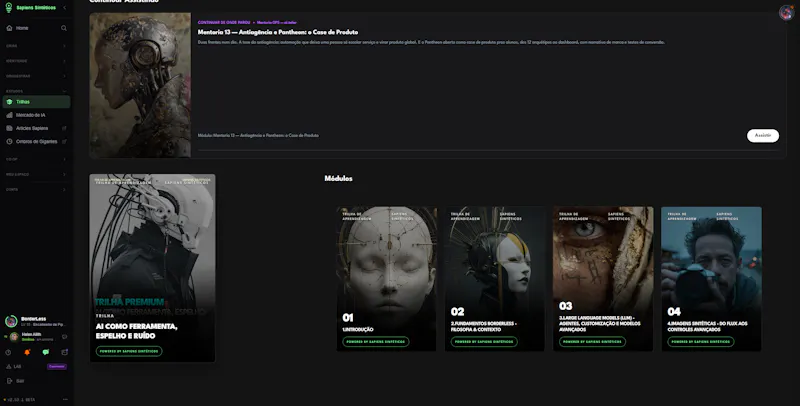The height and width of the screenshot is (406, 800).
Task: Click the purple badge next to LAB
Action: 57,367
